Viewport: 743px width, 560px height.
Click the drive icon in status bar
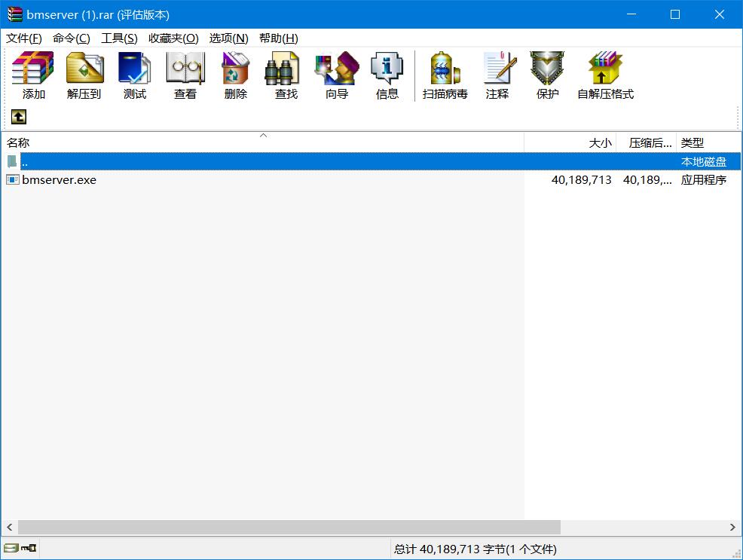(11, 548)
